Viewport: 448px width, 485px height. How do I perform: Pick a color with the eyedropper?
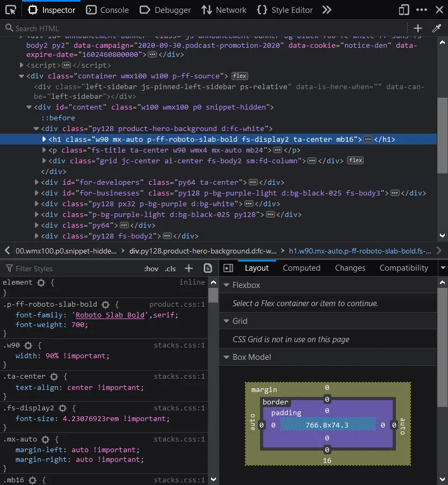437,28
